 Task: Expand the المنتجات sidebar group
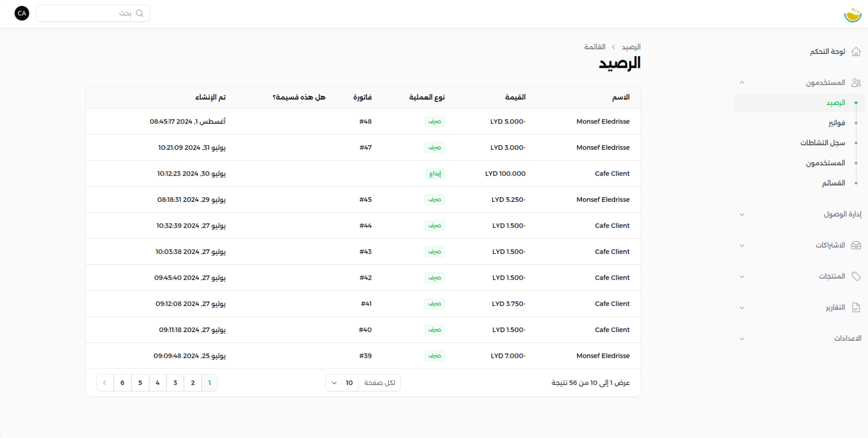[x=742, y=276]
